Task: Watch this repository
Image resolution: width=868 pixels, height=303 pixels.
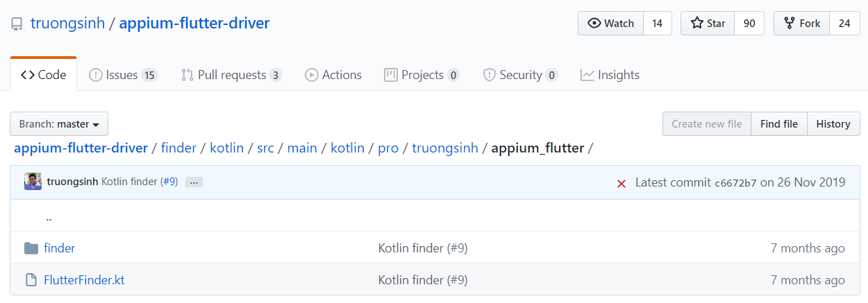Action: tap(610, 24)
